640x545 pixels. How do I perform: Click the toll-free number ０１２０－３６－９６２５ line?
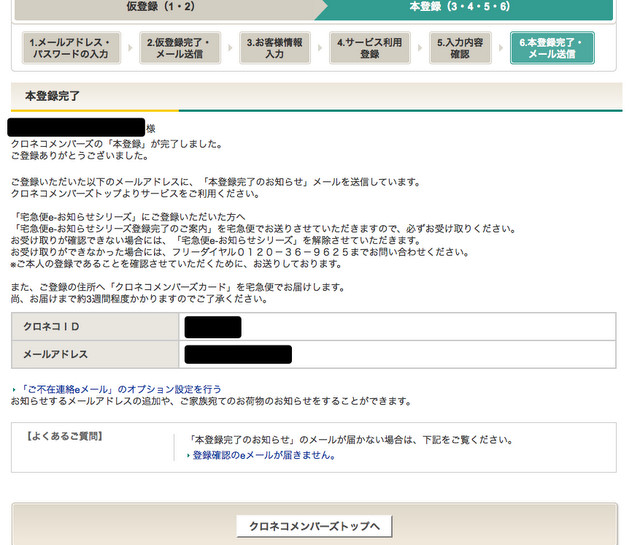(x=240, y=252)
